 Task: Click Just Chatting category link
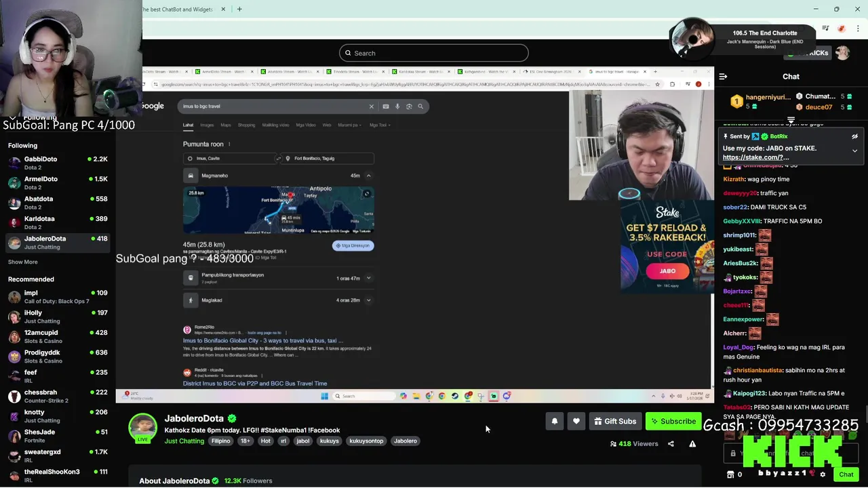coord(184,441)
